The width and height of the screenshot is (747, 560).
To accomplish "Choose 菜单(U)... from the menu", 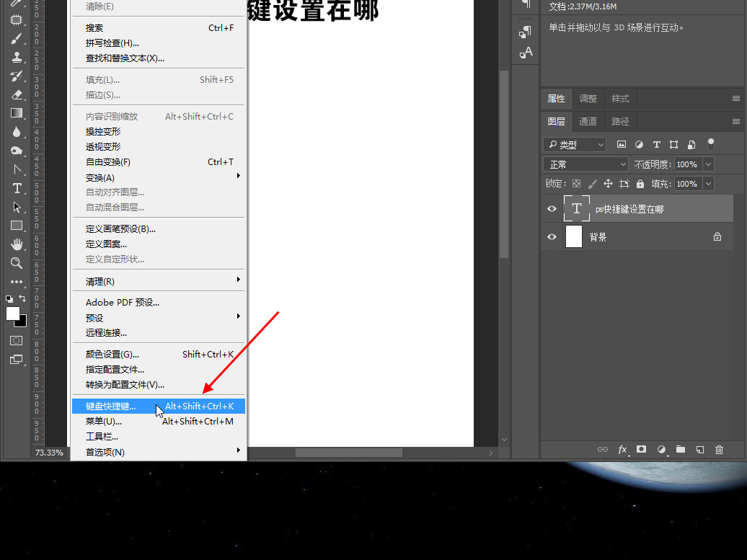I will [159, 422].
